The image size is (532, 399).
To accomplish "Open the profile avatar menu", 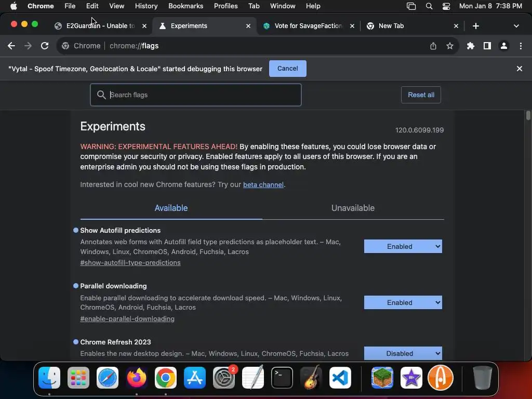I will [x=504, y=46].
